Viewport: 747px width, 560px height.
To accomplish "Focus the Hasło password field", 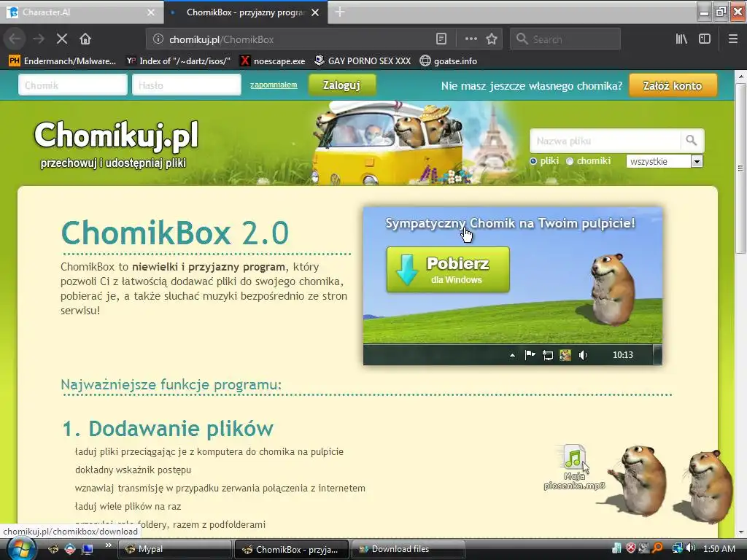I will click(x=187, y=85).
